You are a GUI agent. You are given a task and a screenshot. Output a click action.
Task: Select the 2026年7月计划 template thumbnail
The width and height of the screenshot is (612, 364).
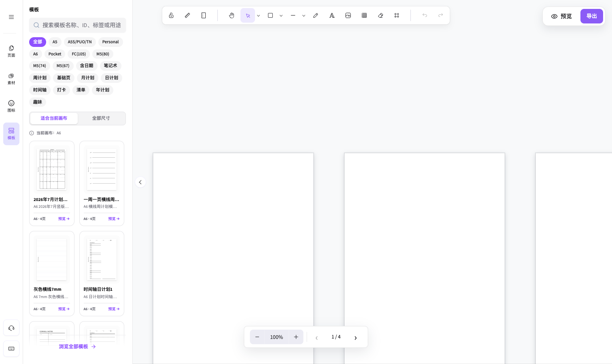tap(51, 169)
